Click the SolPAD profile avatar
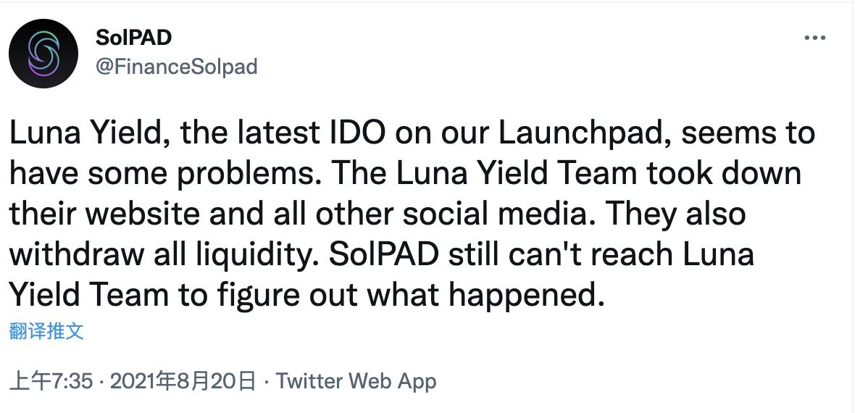The width and height of the screenshot is (868, 413). [x=43, y=54]
